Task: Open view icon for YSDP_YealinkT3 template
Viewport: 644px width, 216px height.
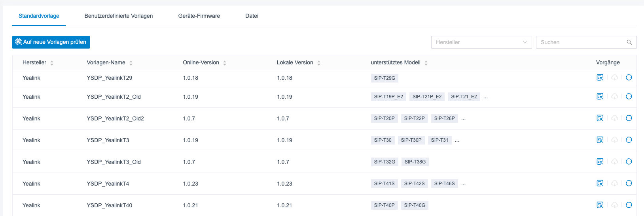Action: point(600,140)
